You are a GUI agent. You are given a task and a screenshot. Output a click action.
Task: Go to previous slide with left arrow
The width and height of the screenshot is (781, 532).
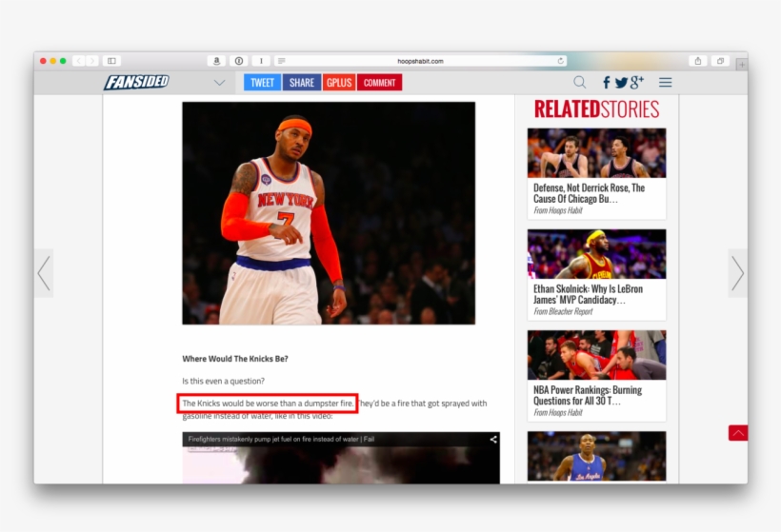pos(44,273)
